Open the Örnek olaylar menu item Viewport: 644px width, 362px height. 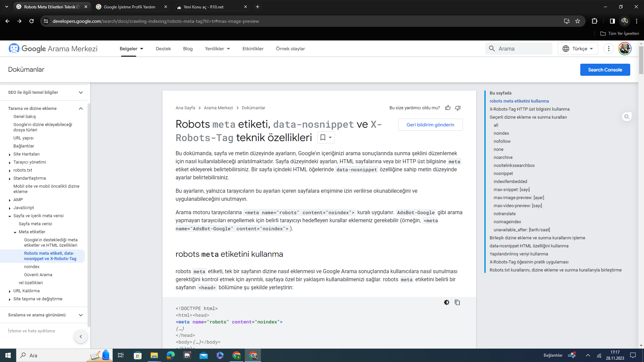pos(290,49)
